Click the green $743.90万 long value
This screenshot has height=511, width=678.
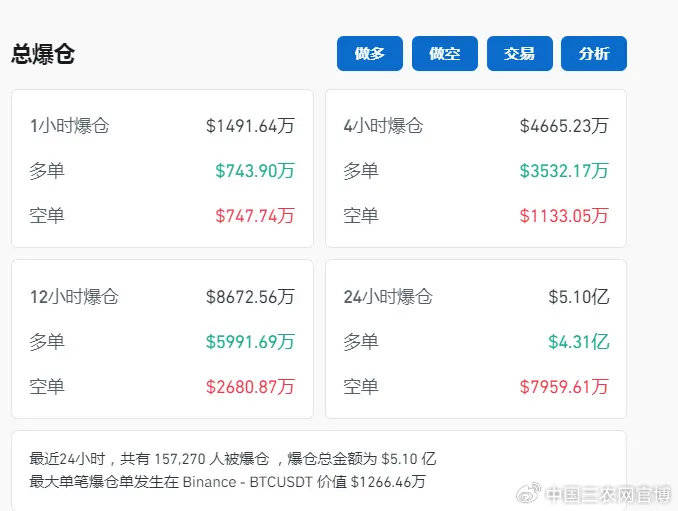pyautogui.click(x=255, y=171)
